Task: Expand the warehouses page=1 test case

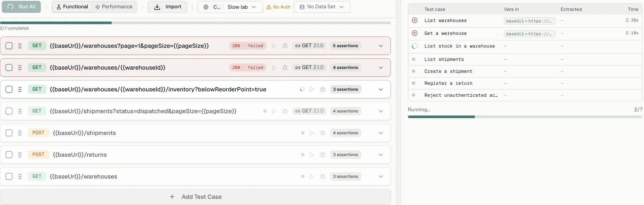Action: click(x=381, y=46)
